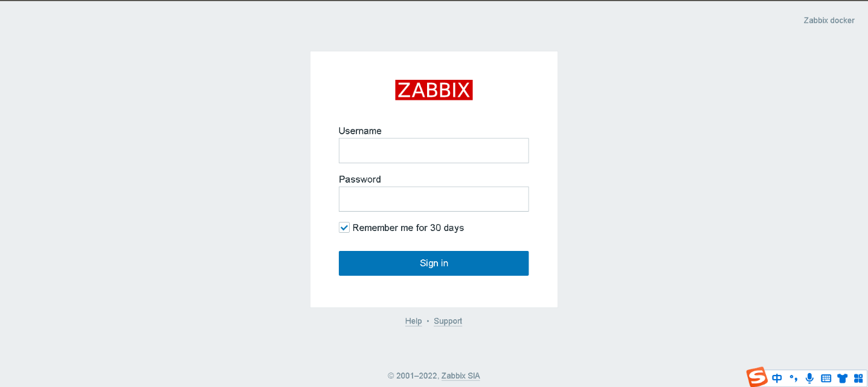
Task: Open the Help link
Action: coord(413,321)
